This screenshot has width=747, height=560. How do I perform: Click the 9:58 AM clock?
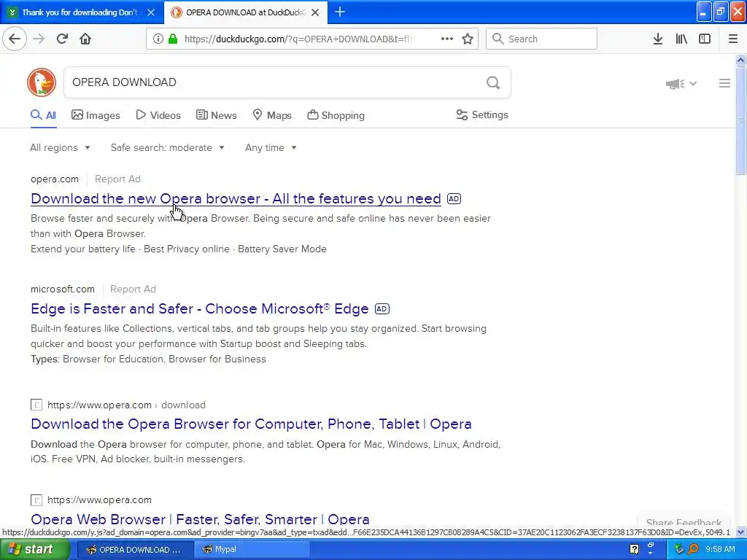click(720, 550)
